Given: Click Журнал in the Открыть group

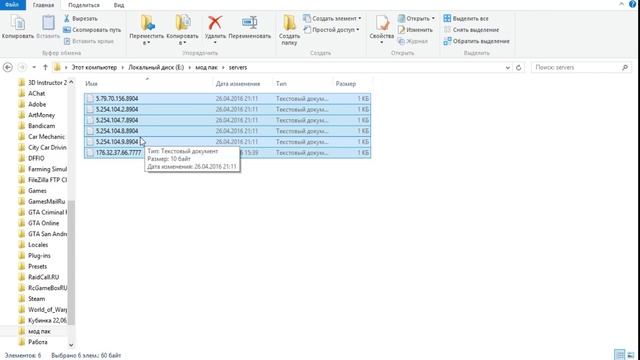Looking at the screenshot, I should pyautogui.click(x=413, y=41).
